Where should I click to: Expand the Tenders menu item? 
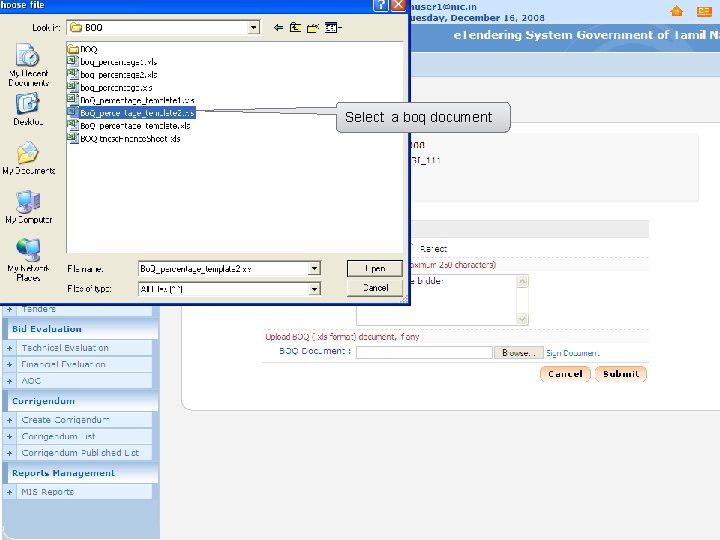coord(10,309)
